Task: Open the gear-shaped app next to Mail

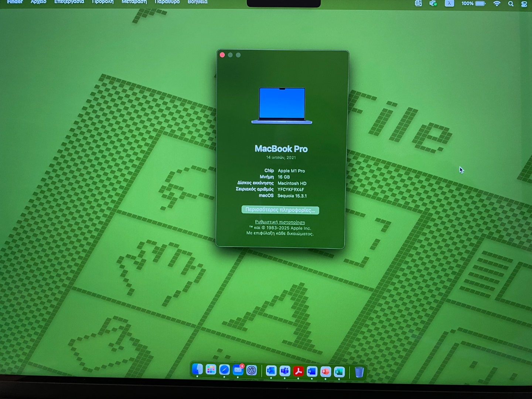Action: click(x=252, y=370)
